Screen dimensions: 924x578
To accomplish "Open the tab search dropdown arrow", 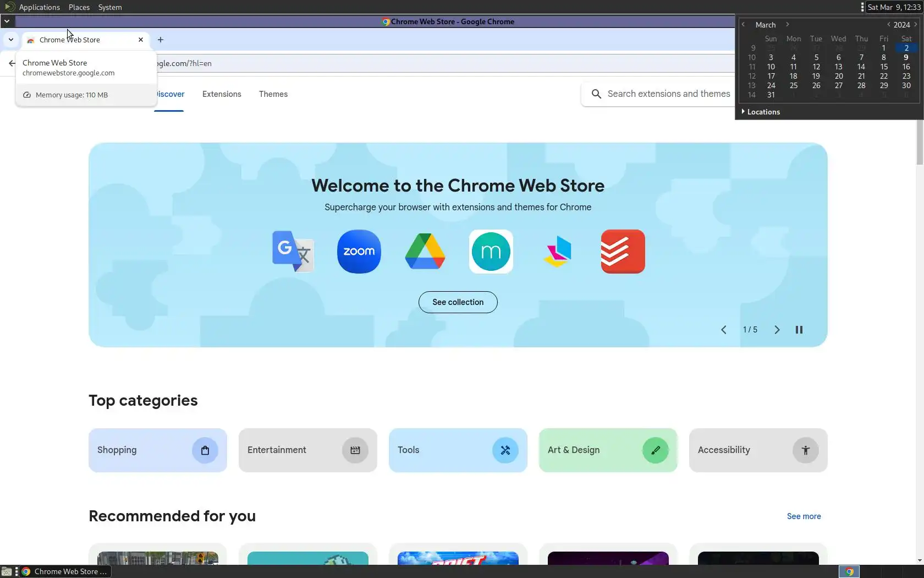I will [x=11, y=40].
